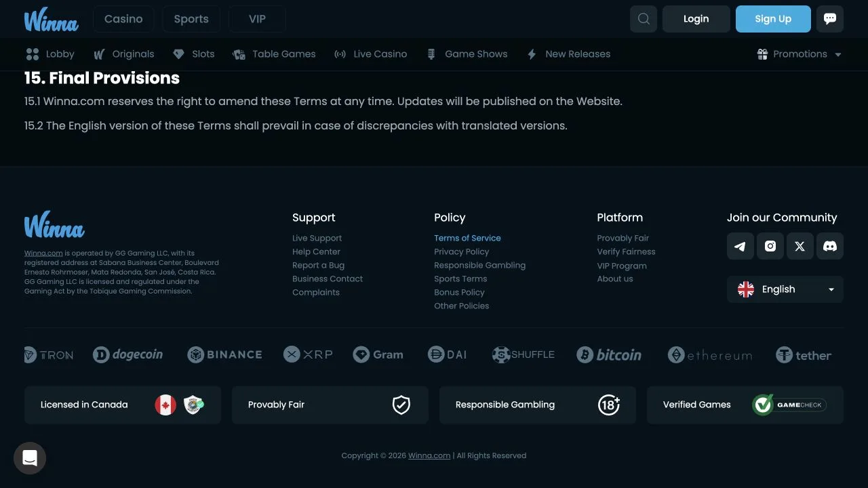Click the Canada flag license badge
Viewport: 868px width, 488px height.
pyautogui.click(x=165, y=405)
